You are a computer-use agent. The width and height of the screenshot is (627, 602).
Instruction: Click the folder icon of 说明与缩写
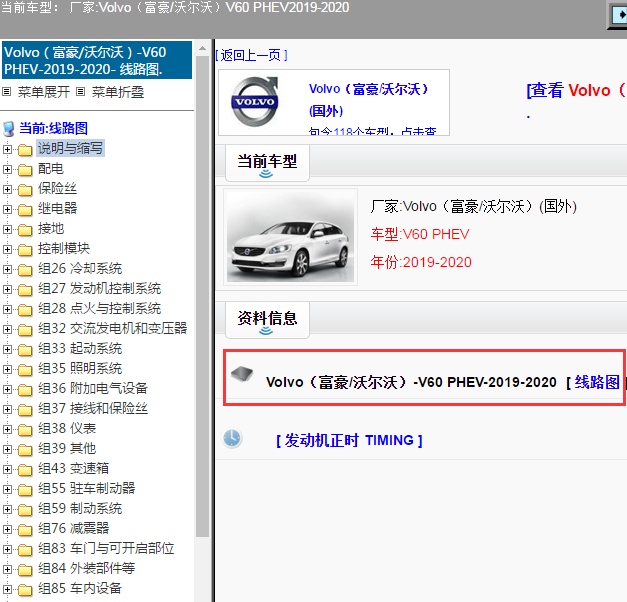pos(25,150)
